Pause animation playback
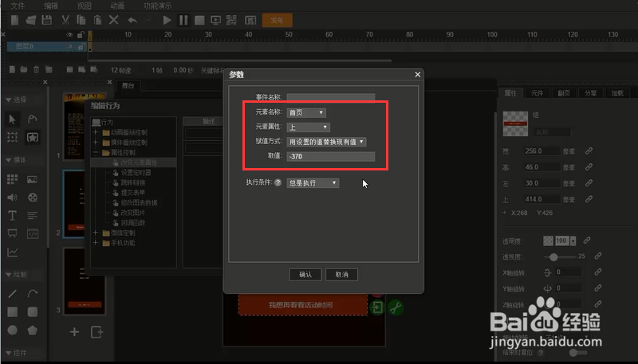Viewport: 638px width, 364px height. click(183, 20)
